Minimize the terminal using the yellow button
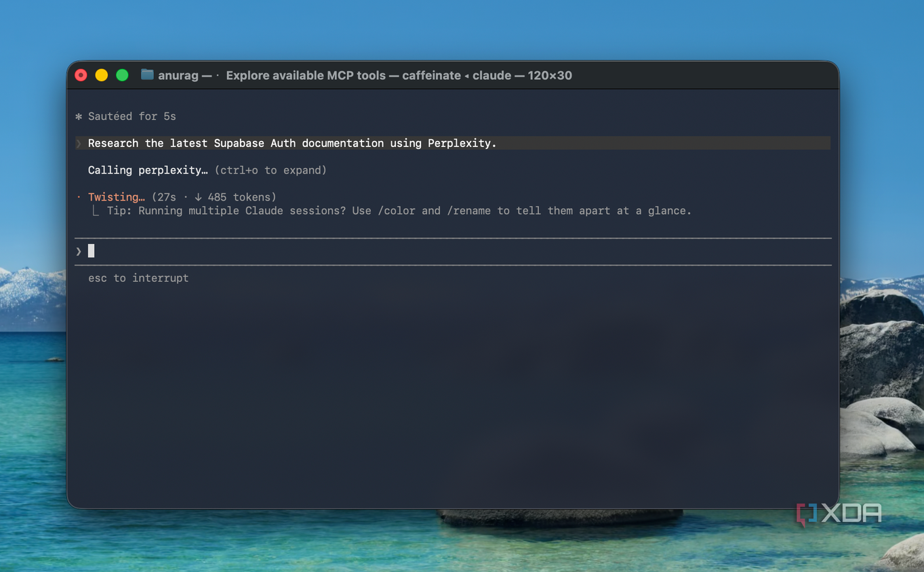Image resolution: width=924 pixels, height=572 pixels. point(102,75)
